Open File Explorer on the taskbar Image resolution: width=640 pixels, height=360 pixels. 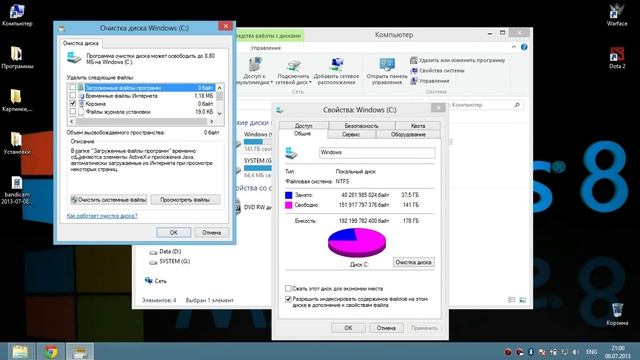[x=20, y=351]
